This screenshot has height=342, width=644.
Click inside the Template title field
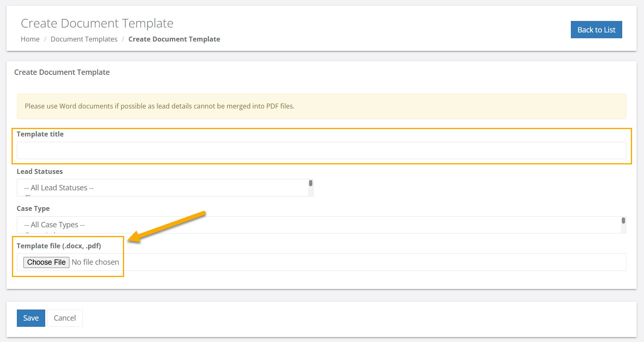pos(321,150)
